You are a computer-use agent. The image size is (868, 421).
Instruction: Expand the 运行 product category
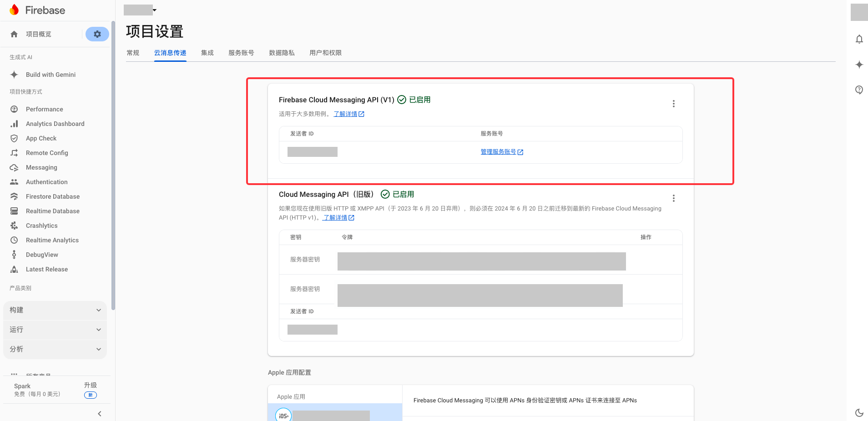pos(55,330)
